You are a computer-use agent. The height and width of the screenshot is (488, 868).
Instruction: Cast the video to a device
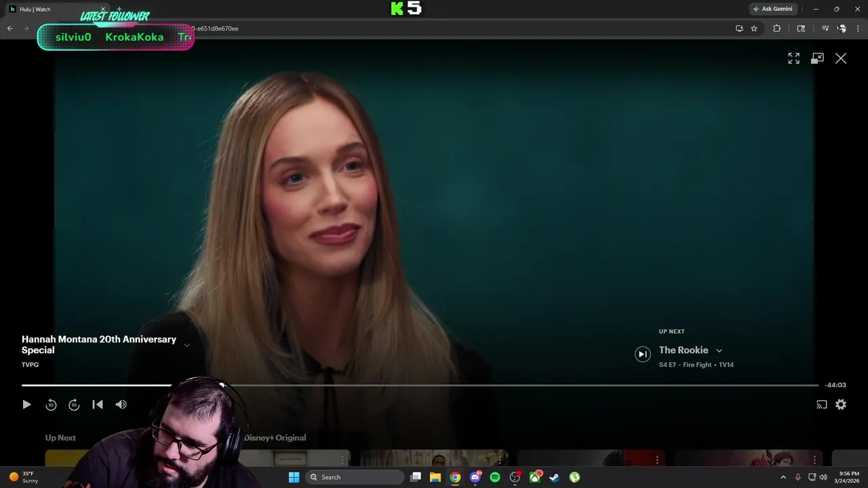tap(821, 405)
